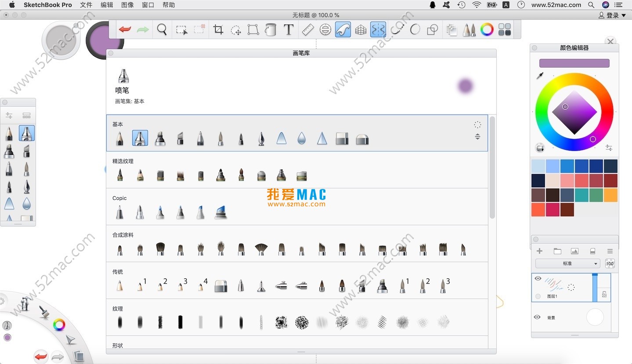Viewport: 632px width, 364px height.
Task: Select the Zoom magnifier tool
Action: click(x=162, y=29)
